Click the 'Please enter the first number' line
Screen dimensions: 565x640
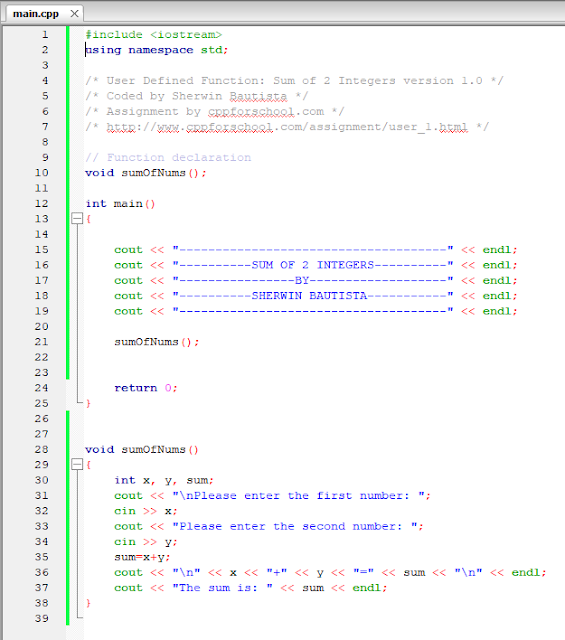click(272, 496)
